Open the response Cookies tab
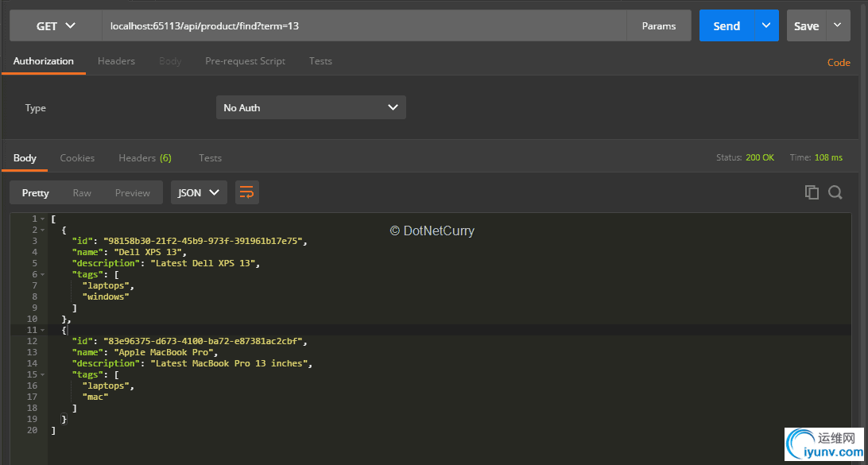The image size is (868, 465). click(78, 157)
